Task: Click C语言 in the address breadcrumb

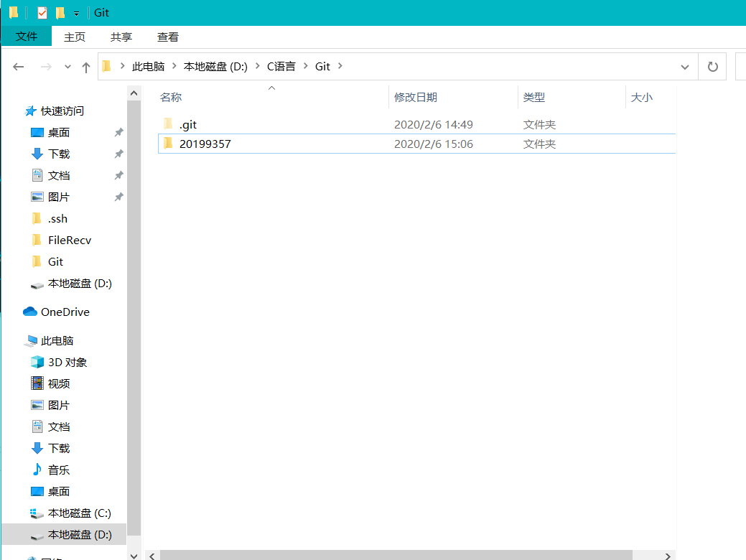Action: pyautogui.click(x=281, y=67)
